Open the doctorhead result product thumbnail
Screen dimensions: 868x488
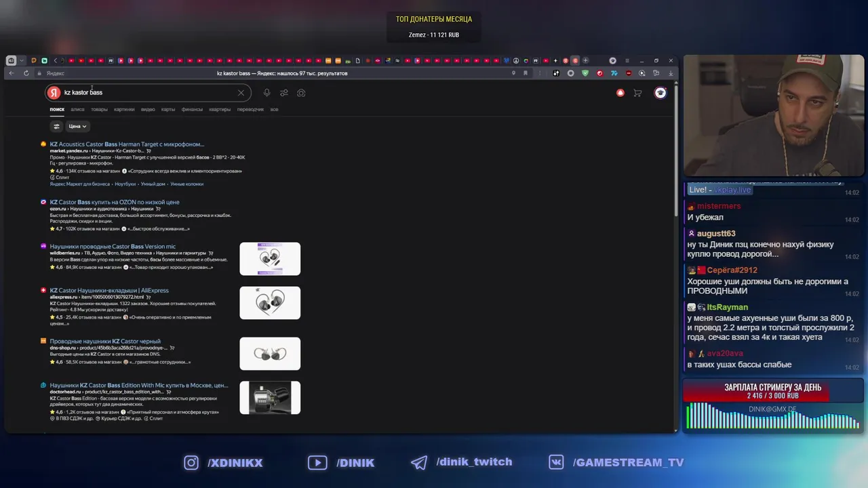point(270,398)
